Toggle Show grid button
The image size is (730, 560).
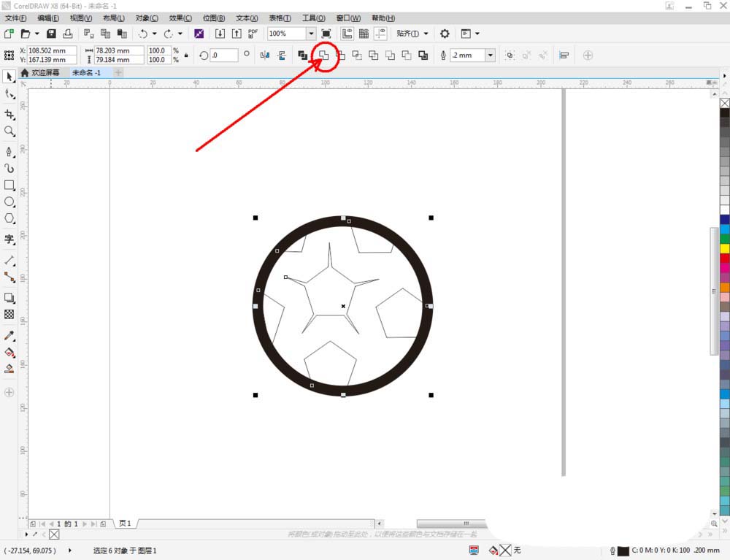coord(364,34)
